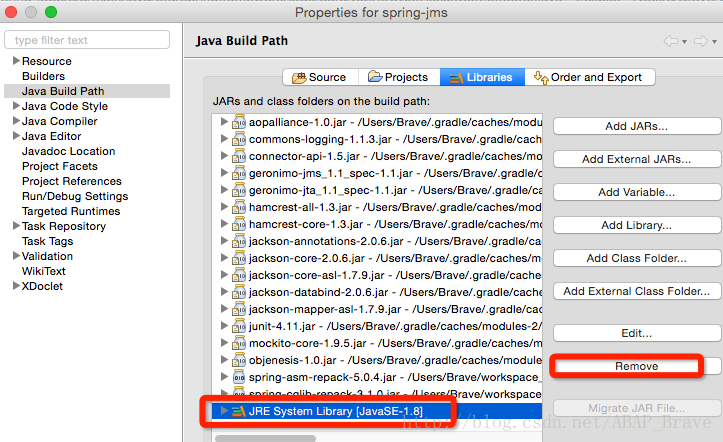Viewport: 723px width, 442px height.
Task: Select the jackson-databind-2.0.6.jar row text
Action: click(395, 292)
